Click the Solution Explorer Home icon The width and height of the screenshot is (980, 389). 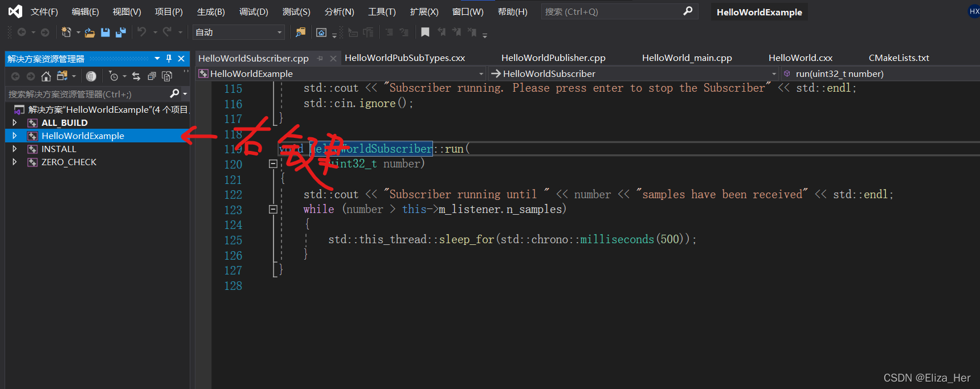coord(46,76)
